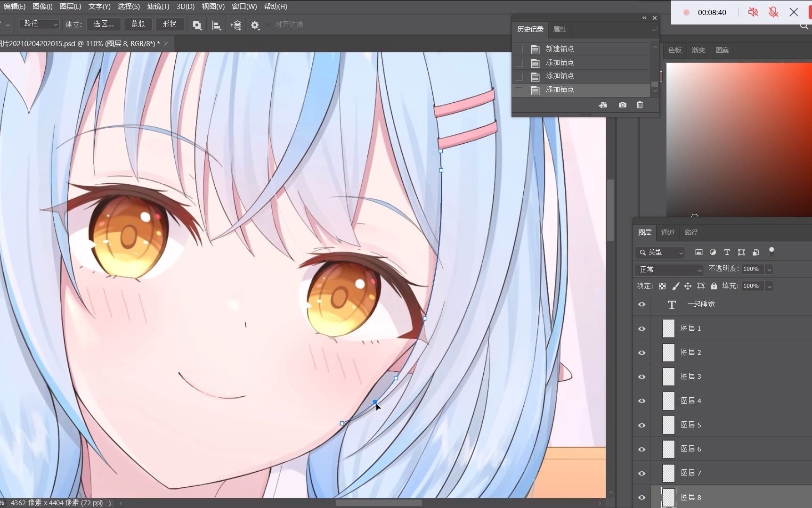Click the history state icon for 新建锚点
Screen dimensions: 812x508
pyautogui.click(x=535, y=49)
